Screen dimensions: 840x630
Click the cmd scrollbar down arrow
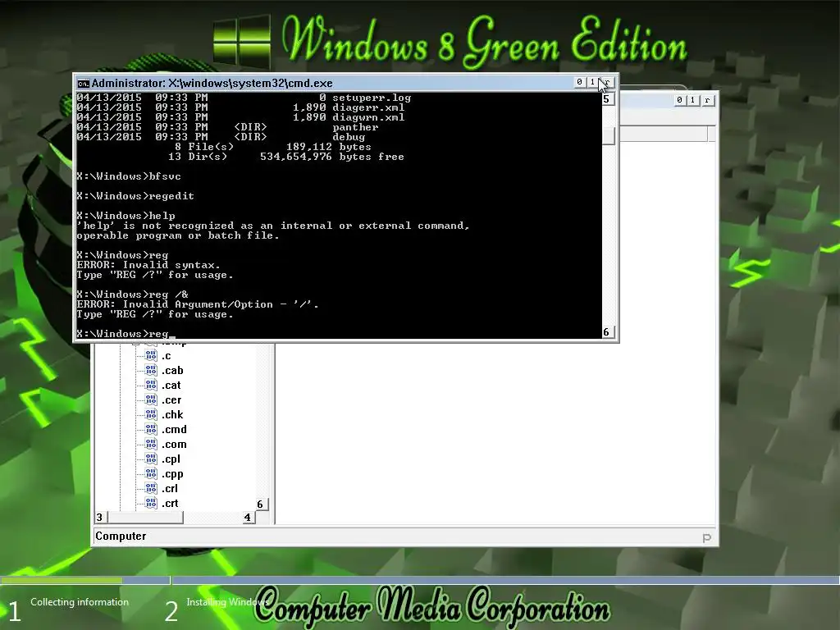point(608,332)
